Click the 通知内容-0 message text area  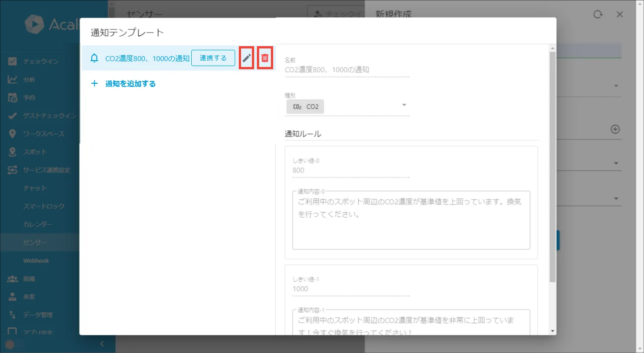point(411,220)
